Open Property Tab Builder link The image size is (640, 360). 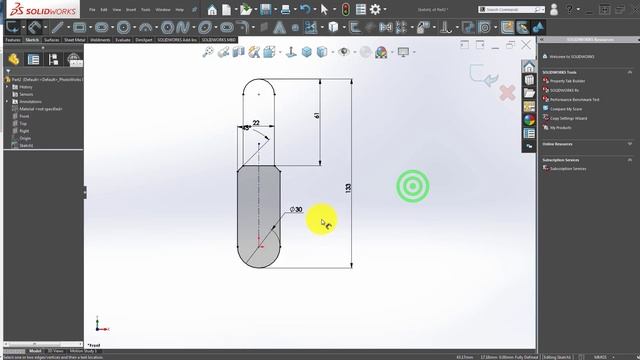(x=567, y=81)
